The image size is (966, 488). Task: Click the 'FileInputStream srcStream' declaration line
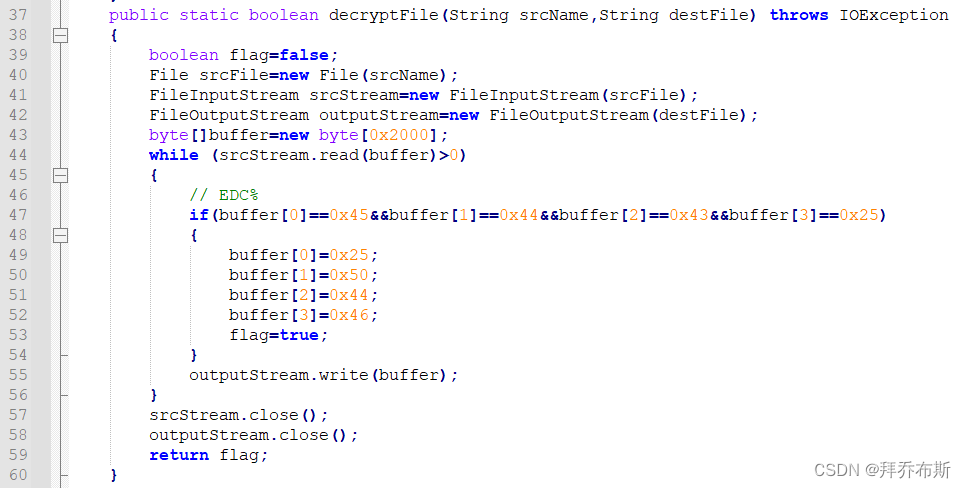click(x=424, y=96)
